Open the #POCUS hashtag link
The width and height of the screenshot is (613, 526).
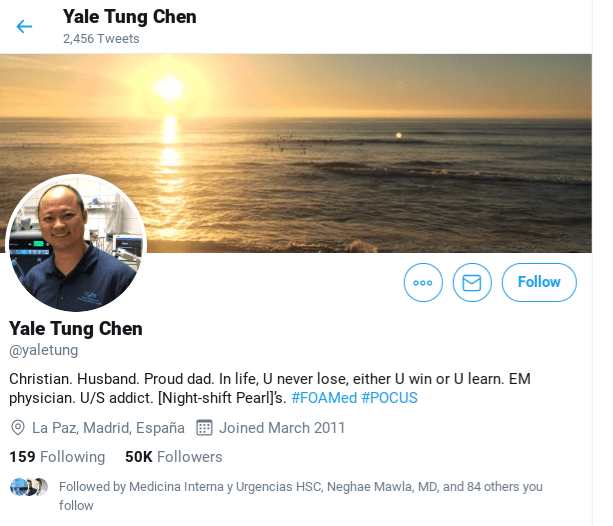click(389, 398)
